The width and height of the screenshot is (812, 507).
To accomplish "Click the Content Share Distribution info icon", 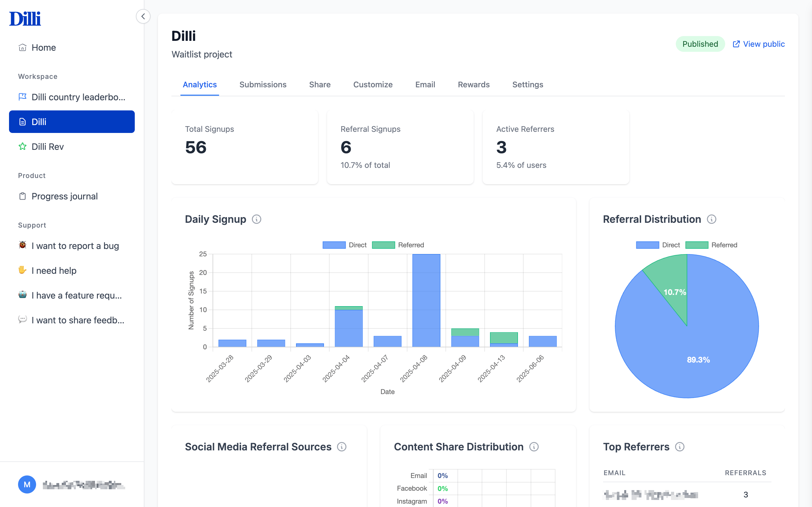I will (534, 447).
